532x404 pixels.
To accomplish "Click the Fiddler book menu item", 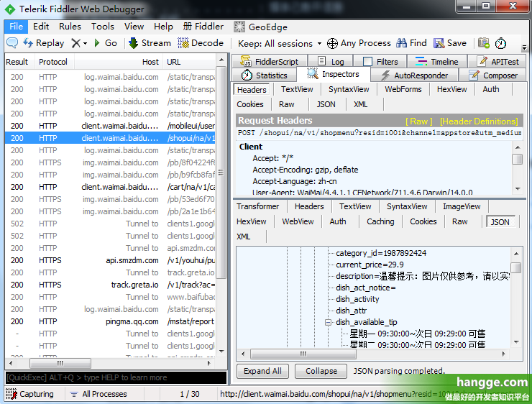I will pos(203,27).
